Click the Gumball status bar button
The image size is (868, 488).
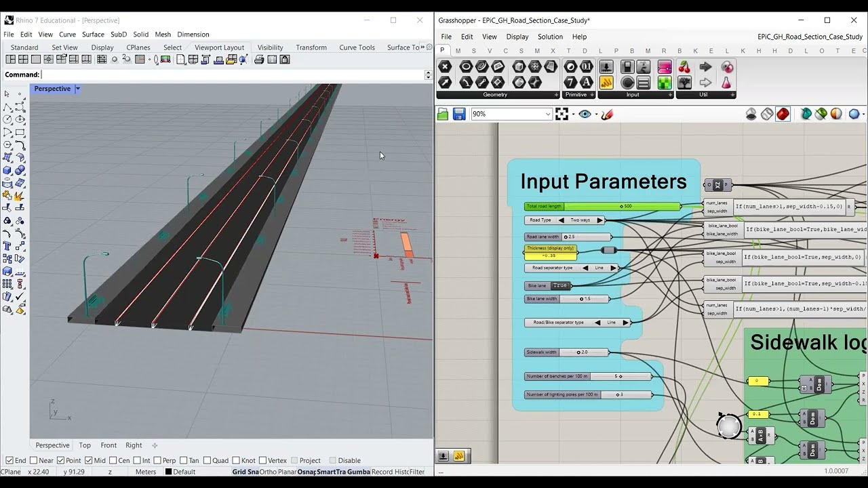point(359,472)
